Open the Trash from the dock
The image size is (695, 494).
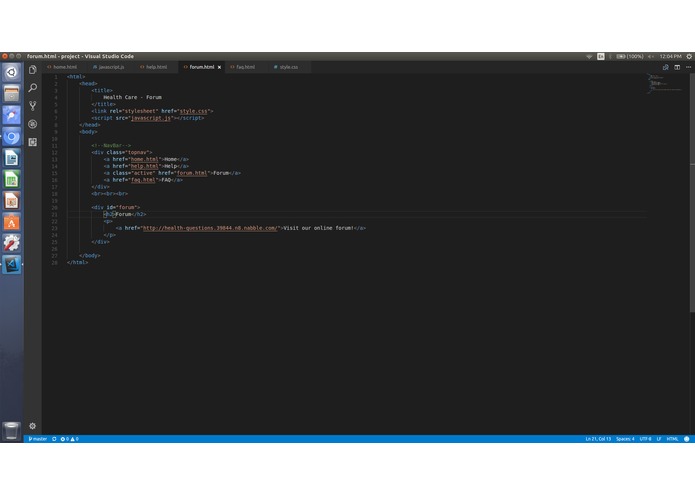tap(12, 431)
